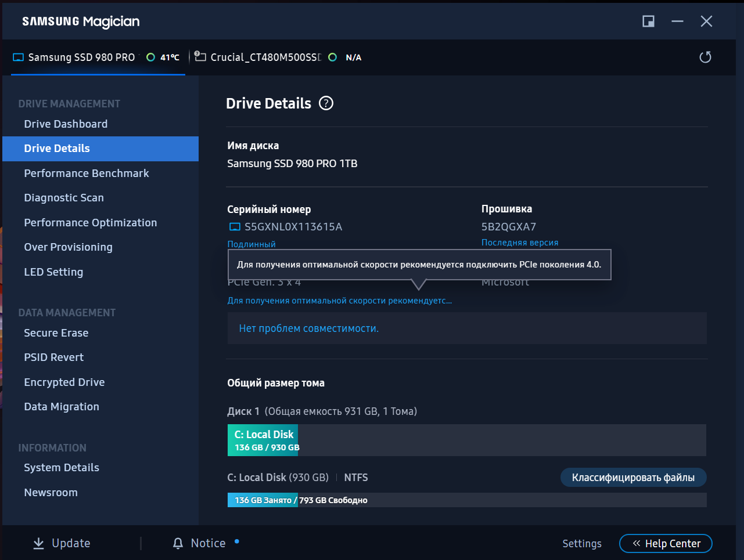Viewport: 744px width, 560px height.
Task: Click the truncated PCIe recommendation link
Action: [340, 301]
